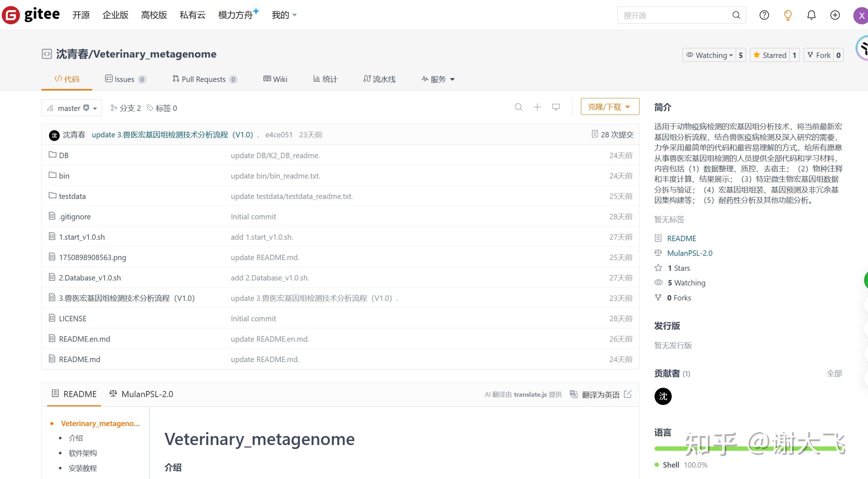Click the lightbulb icon in top bar
Image resolution: width=868 pixels, height=479 pixels.
click(788, 15)
